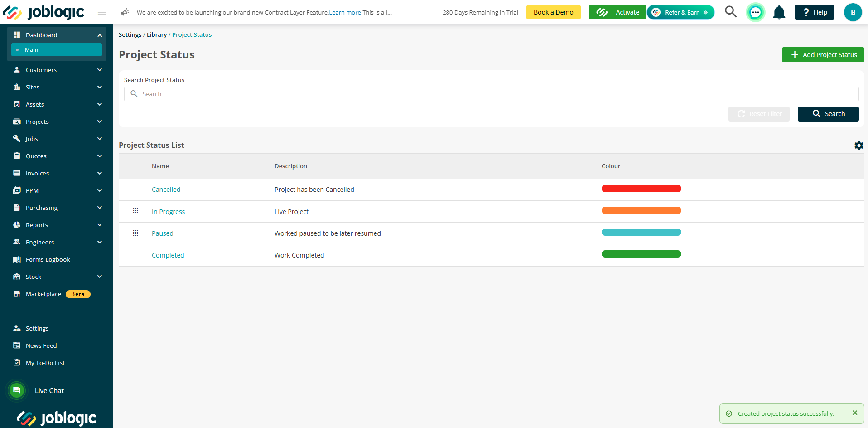Open Marketplace Beta menu item
868x428 pixels.
(57, 294)
